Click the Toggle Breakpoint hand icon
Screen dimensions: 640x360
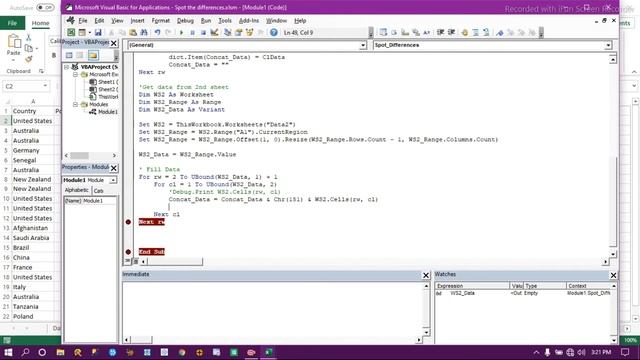[x=464, y=32]
